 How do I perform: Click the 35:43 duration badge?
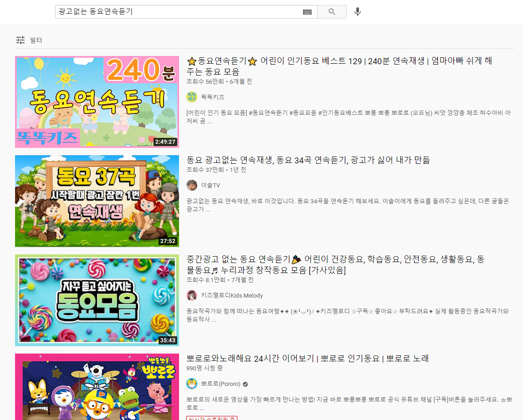(168, 340)
